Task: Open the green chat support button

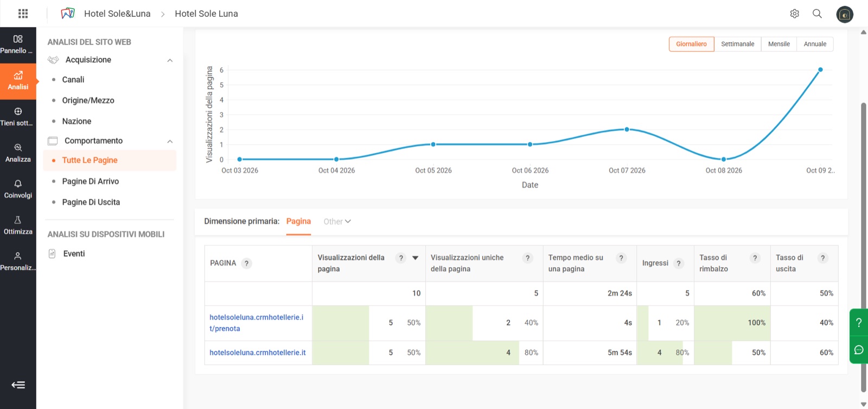Action: pyautogui.click(x=859, y=350)
